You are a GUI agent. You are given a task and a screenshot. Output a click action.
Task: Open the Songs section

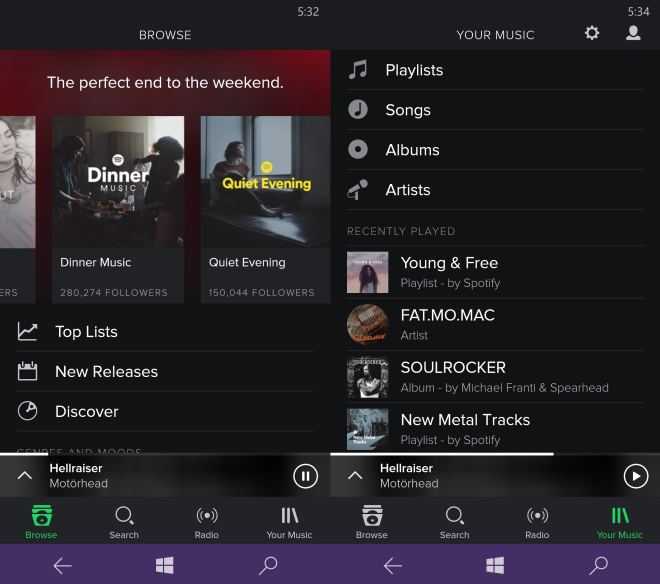coord(495,109)
